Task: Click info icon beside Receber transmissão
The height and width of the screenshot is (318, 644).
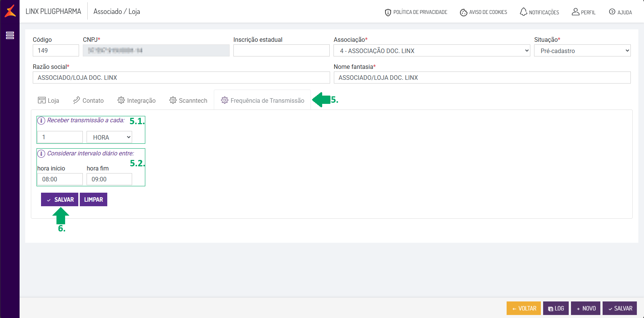Action: point(41,121)
